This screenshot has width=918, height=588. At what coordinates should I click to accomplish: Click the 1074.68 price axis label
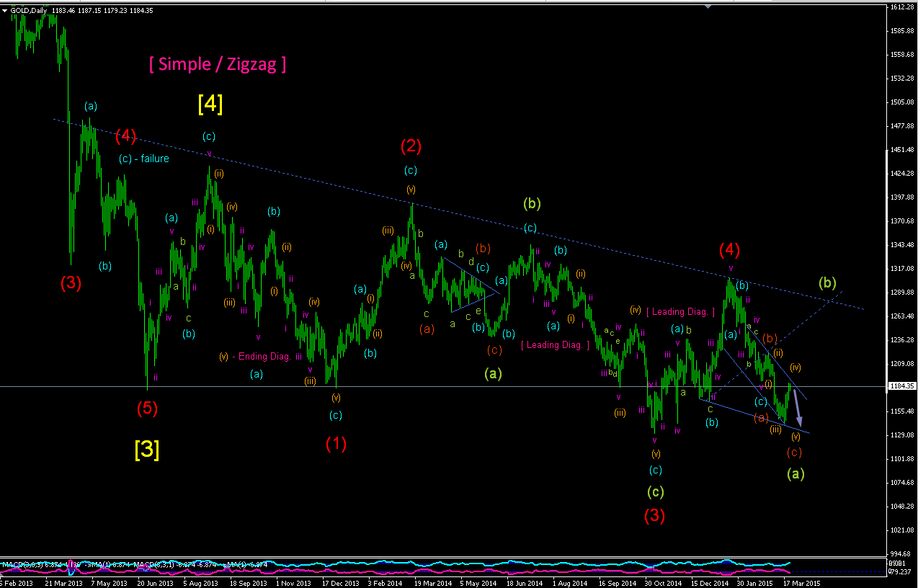tap(901, 483)
